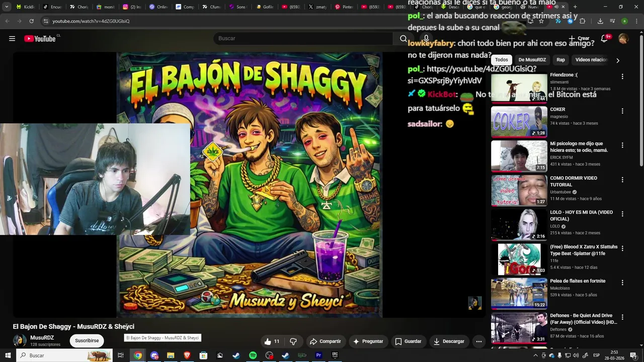Image resolution: width=644 pixels, height=362 pixels.
Task: Open Spotify from the taskbar
Action: click(253, 355)
